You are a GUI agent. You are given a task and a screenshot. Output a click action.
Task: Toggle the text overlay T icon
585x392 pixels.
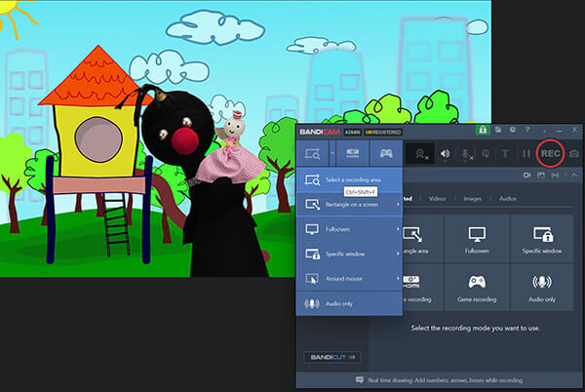(505, 154)
